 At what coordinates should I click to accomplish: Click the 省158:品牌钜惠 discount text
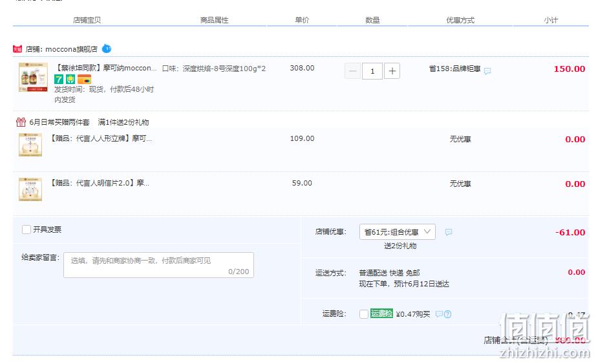tap(454, 69)
